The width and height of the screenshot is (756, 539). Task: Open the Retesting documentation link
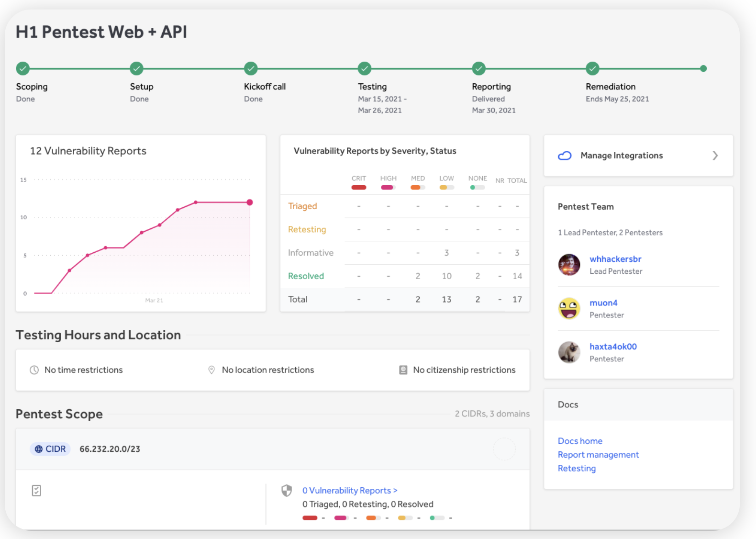click(577, 468)
